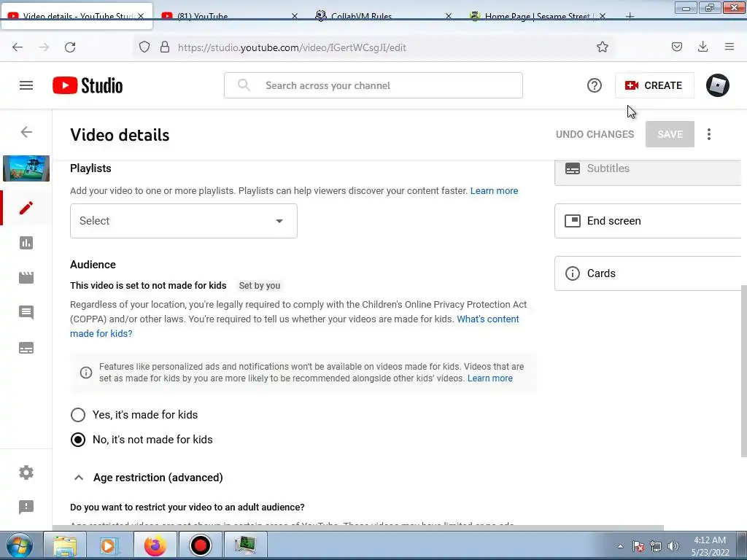Click the Send feedback icon

26,507
